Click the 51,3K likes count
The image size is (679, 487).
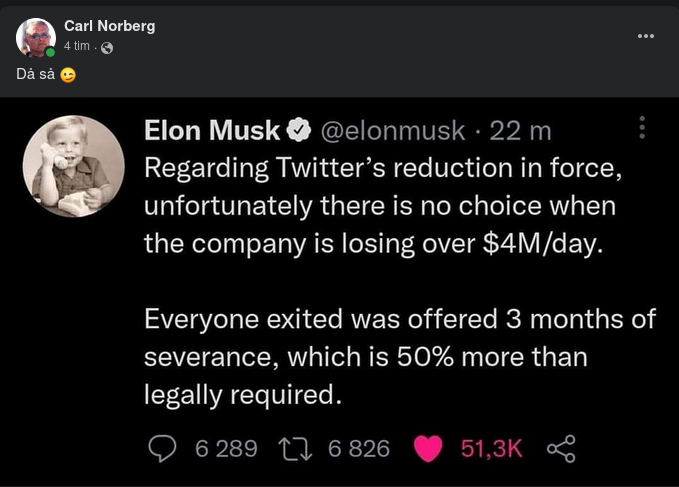point(491,449)
